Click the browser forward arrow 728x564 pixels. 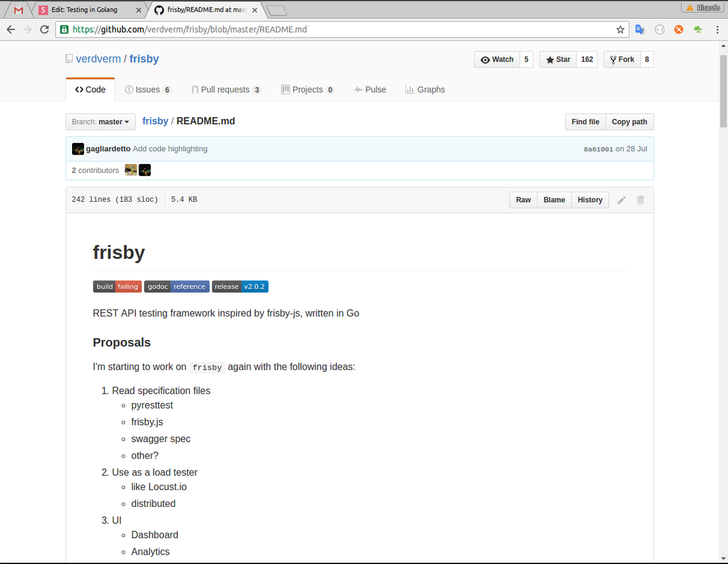coord(28,29)
